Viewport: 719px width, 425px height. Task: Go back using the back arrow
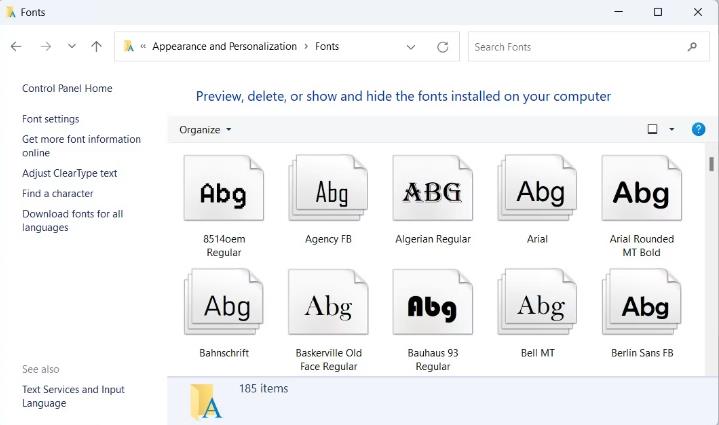click(x=16, y=47)
